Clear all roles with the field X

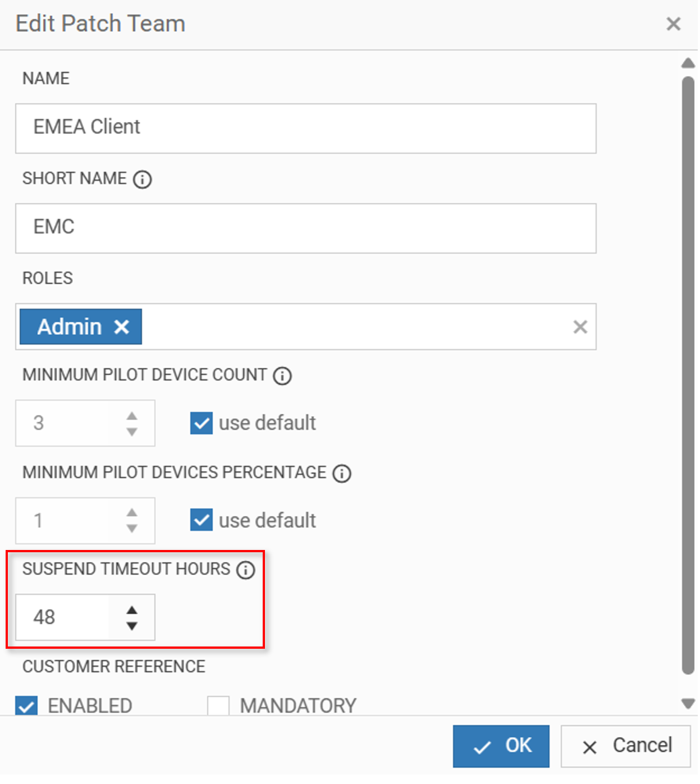[x=580, y=327]
